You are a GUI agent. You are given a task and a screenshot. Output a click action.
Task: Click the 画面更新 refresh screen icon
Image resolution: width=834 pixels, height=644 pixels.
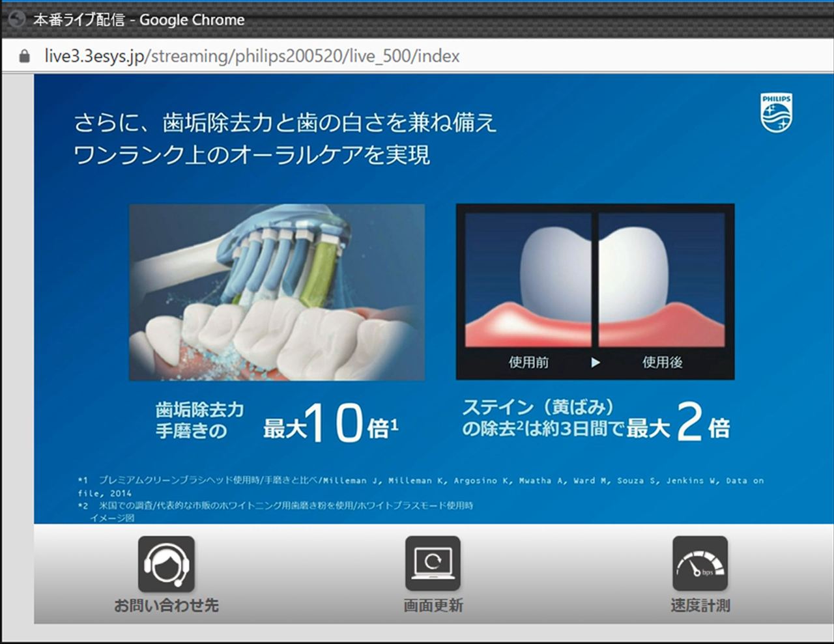433,564
